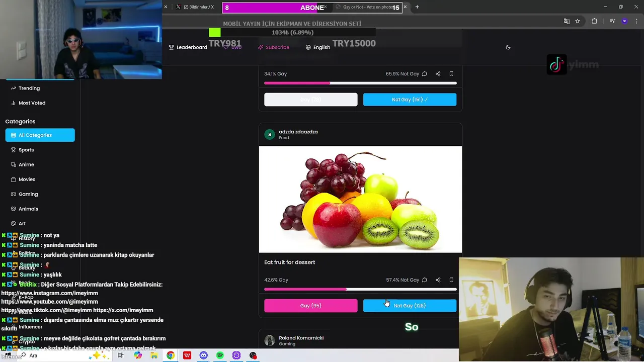Bookmark page with star icon
Viewport: 644px width, 362px height.
pos(578,21)
